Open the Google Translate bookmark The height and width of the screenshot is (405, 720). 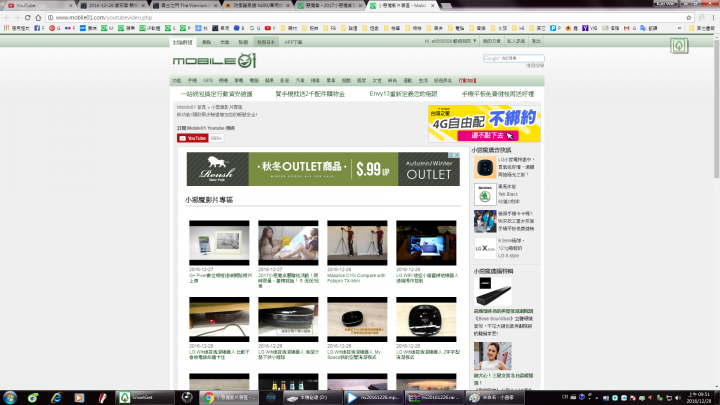point(649,28)
